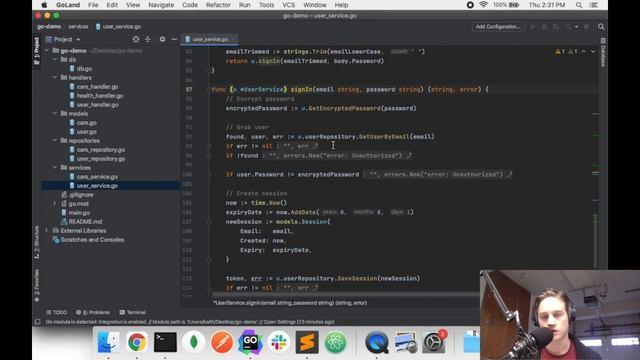Open Sublime Text from the Dock
The width and height of the screenshot is (640, 360).
307,342
